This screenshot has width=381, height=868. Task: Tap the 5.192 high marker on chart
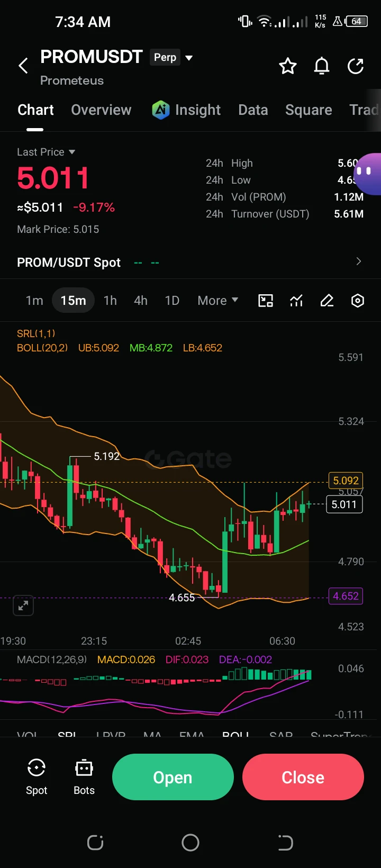point(107,456)
